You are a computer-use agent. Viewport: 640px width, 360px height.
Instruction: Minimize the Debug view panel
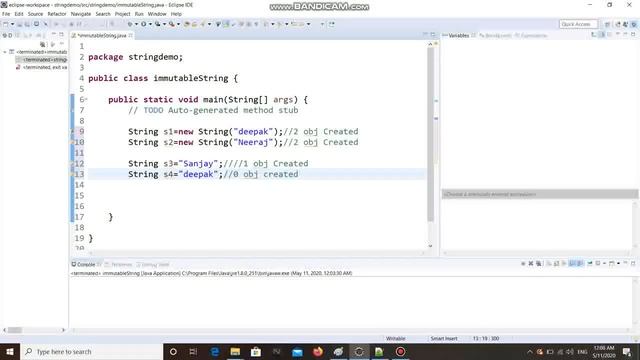point(54,35)
